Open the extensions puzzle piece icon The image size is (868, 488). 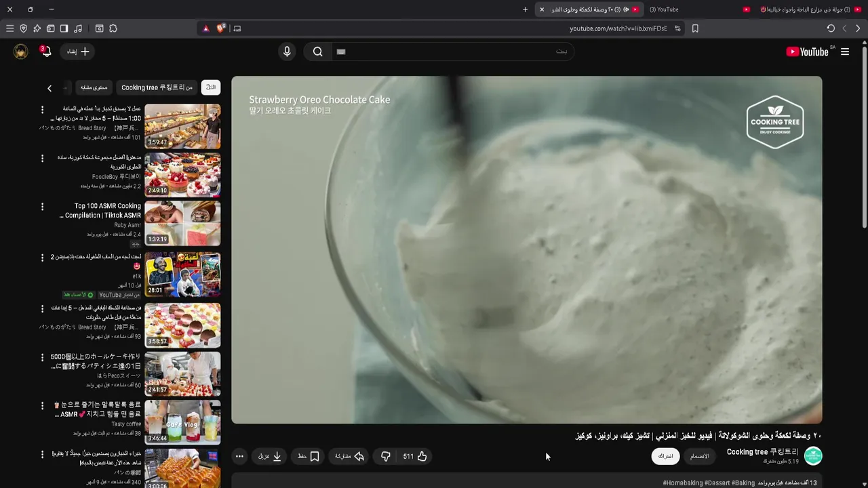[x=113, y=28]
